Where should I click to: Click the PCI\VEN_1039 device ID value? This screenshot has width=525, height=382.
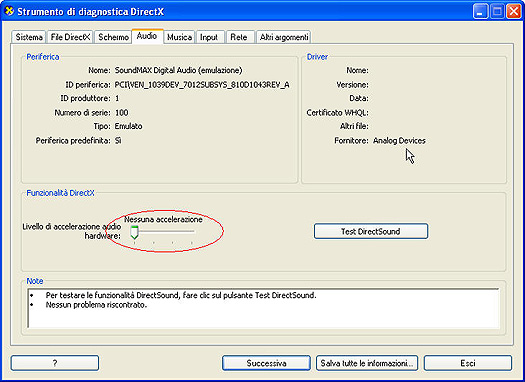coord(202,85)
